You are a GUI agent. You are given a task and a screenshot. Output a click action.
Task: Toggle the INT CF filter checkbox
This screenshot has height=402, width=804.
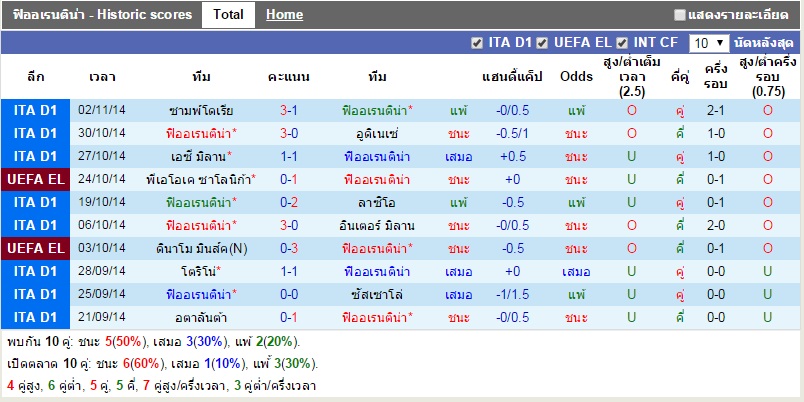pos(622,43)
